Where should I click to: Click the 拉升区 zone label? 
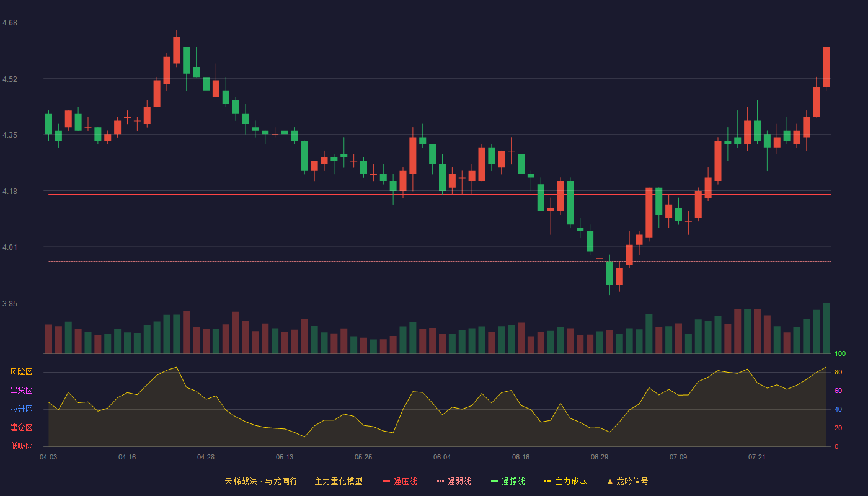tap(22, 409)
